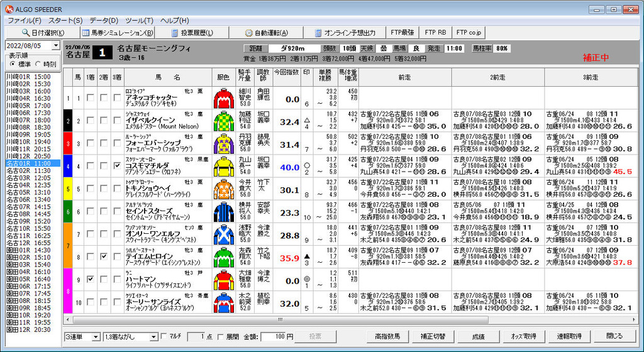
Task: Click the 成績 button
Action: [478, 336]
